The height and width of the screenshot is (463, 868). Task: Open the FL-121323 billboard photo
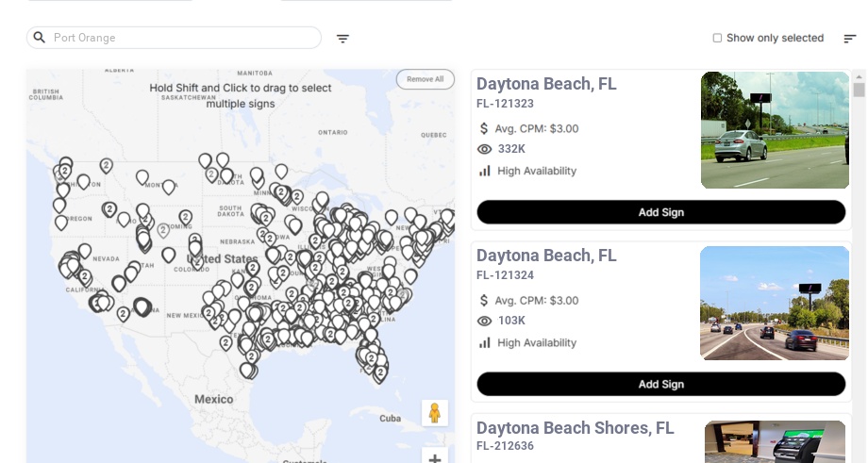coord(775,130)
